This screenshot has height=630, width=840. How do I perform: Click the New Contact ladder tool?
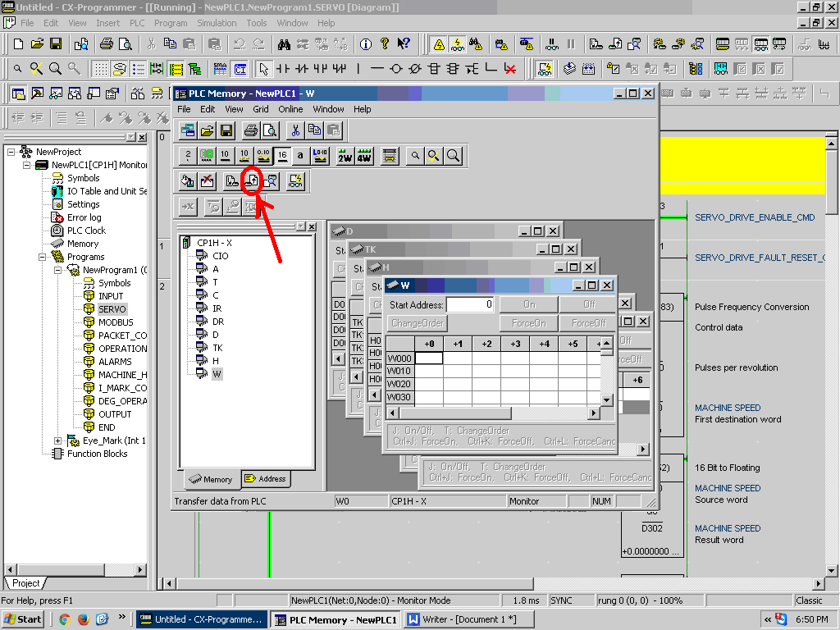283,69
